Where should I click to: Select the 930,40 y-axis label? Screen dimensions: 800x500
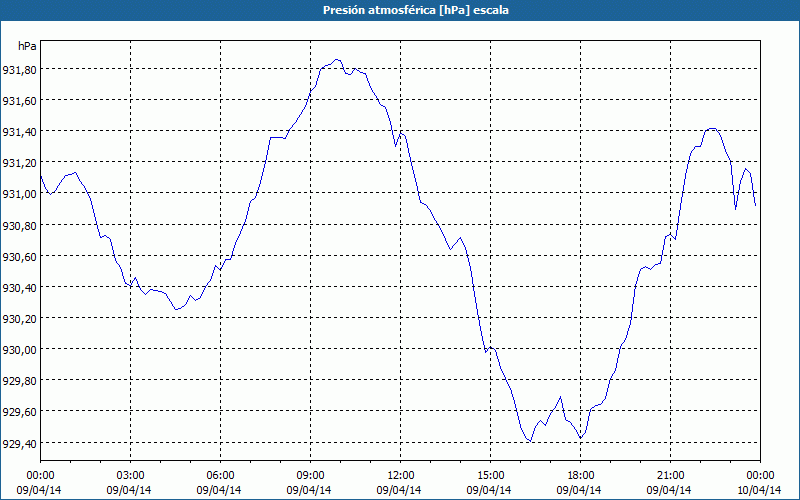(19, 288)
